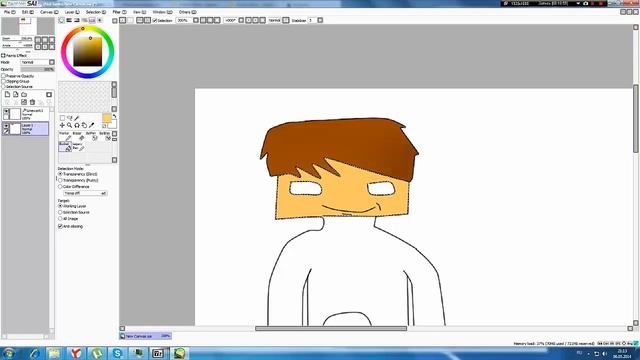Open the Selection menu
The image size is (640, 360).
pyautogui.click(x=96, y=12)
